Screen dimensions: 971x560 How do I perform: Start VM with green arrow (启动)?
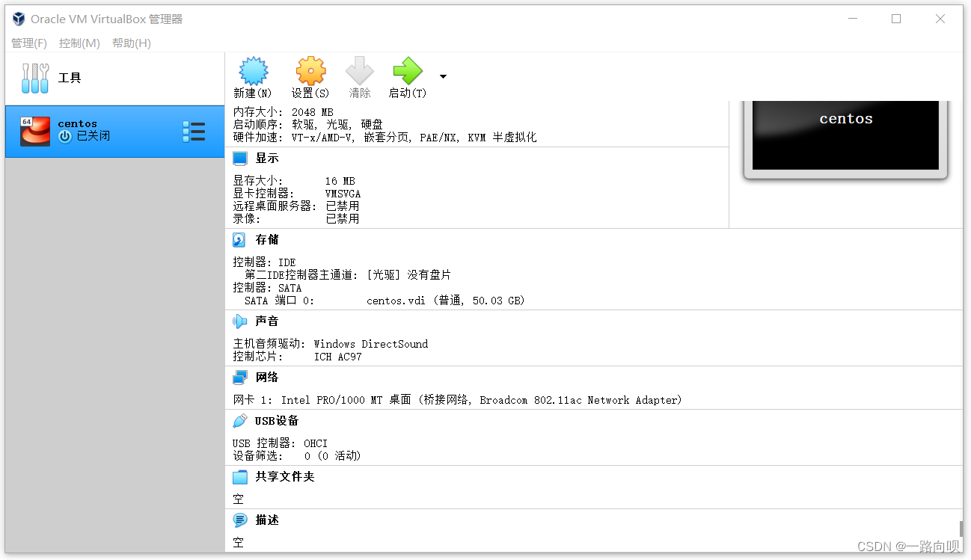tap(408, 71)
